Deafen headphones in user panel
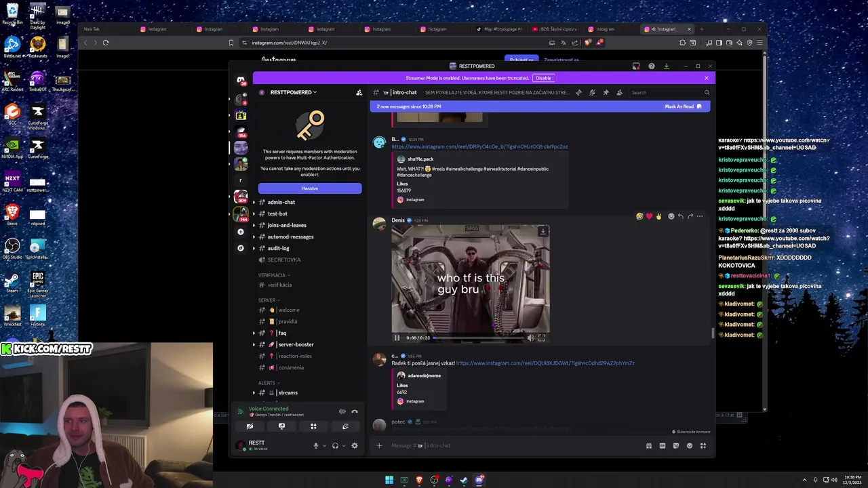The height and width of the screenshot is (488, 868). [x=335, y=445]
